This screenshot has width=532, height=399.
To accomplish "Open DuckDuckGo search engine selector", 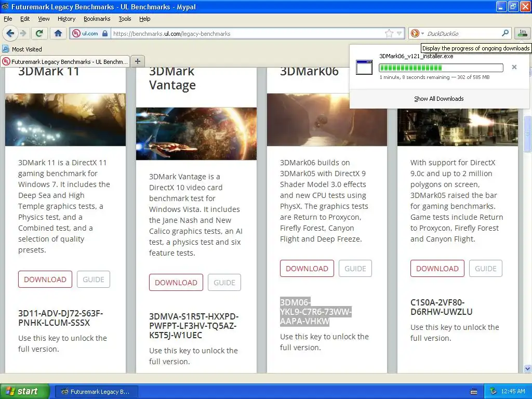I will tap(417, 33).
